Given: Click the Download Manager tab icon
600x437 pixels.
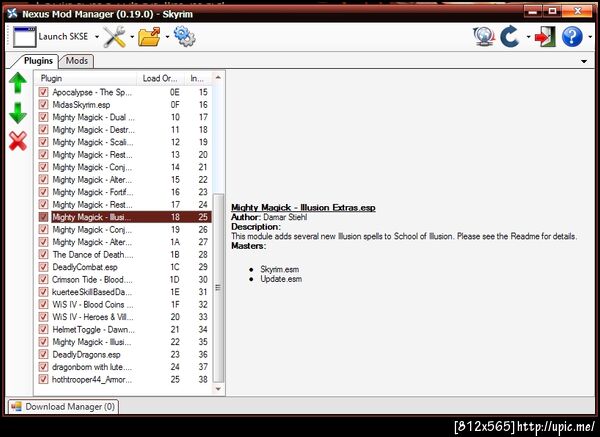Looking at the screenshot, I should [x=16, y=406].
